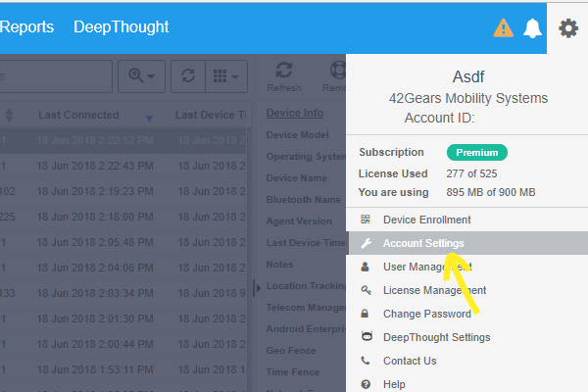Click the Location Tracking info label
The height and width of the screenshot is (392, 588).
[306, 286]
